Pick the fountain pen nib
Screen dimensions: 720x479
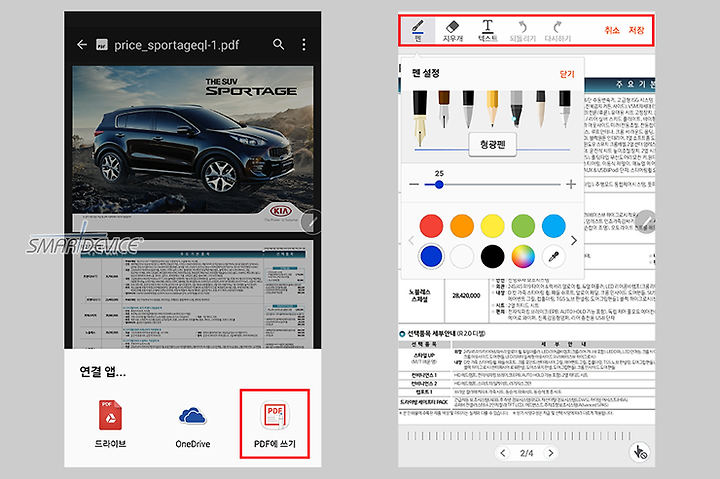pos(420,118)
